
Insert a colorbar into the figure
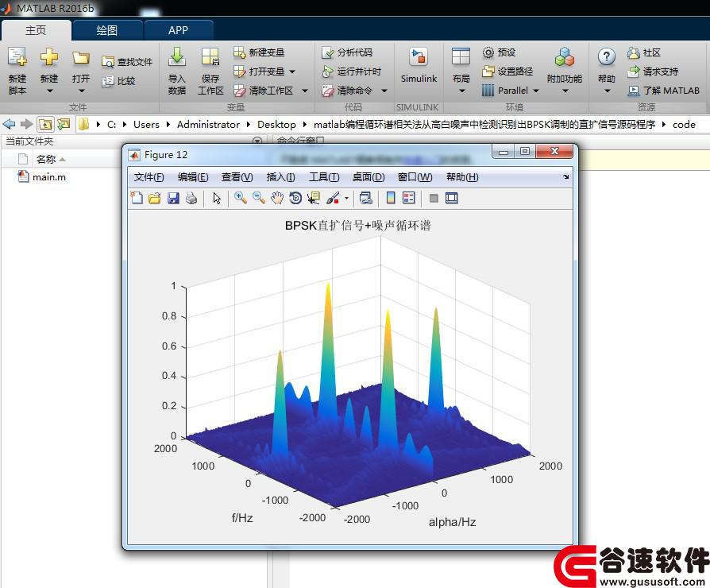[x=390, y=198]
